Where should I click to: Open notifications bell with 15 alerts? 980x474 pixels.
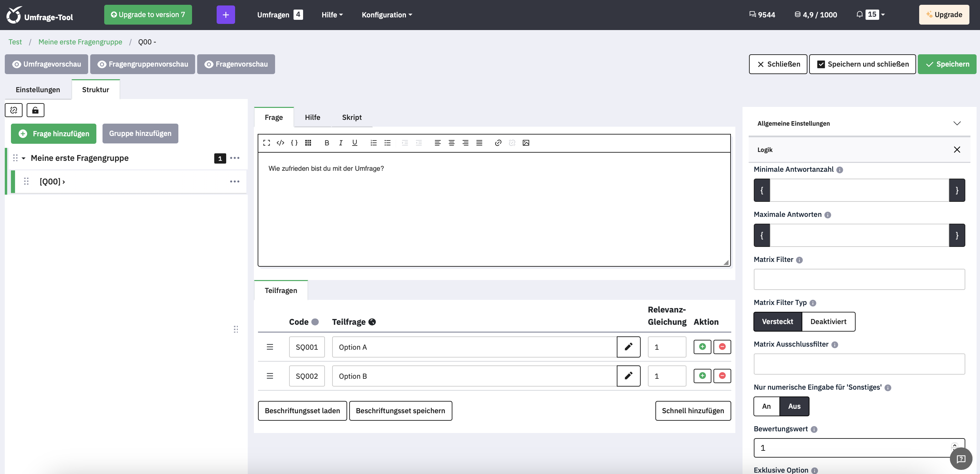pyautogui.click(x=870, y=14)
